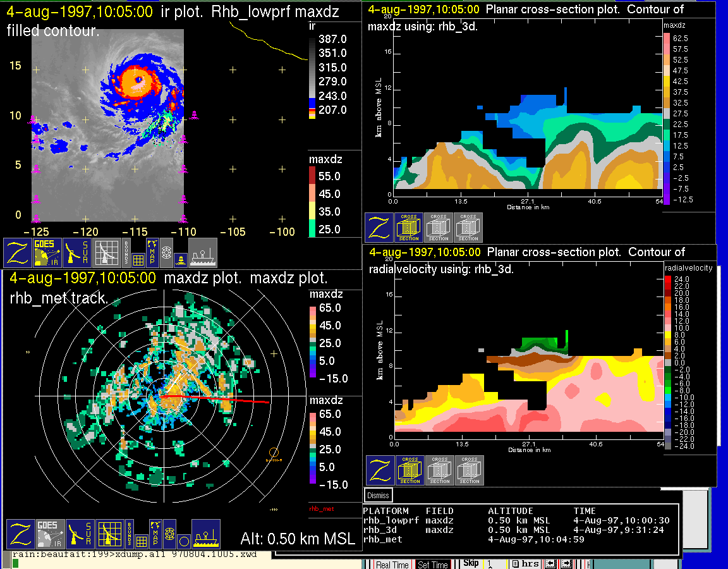Image resolution: width=728 pixels, height=569 pixels.
Task: Switch to Real Time mode
Action: coord(392,565)
